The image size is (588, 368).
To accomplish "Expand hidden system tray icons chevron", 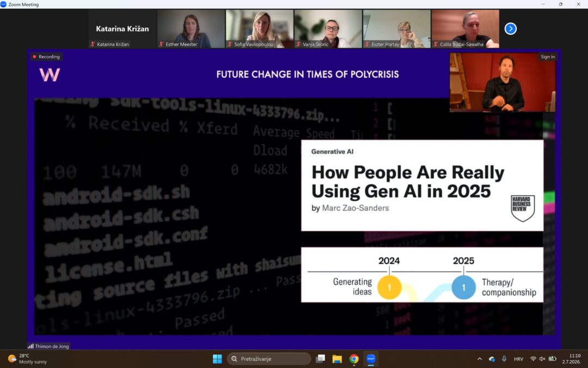I will click(x=480, y=359).
